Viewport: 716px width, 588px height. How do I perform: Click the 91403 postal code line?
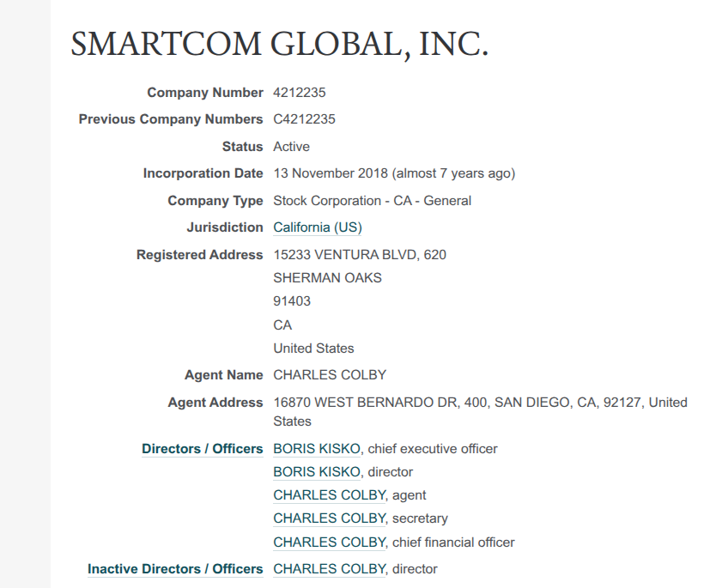click(x=292, y=301)
